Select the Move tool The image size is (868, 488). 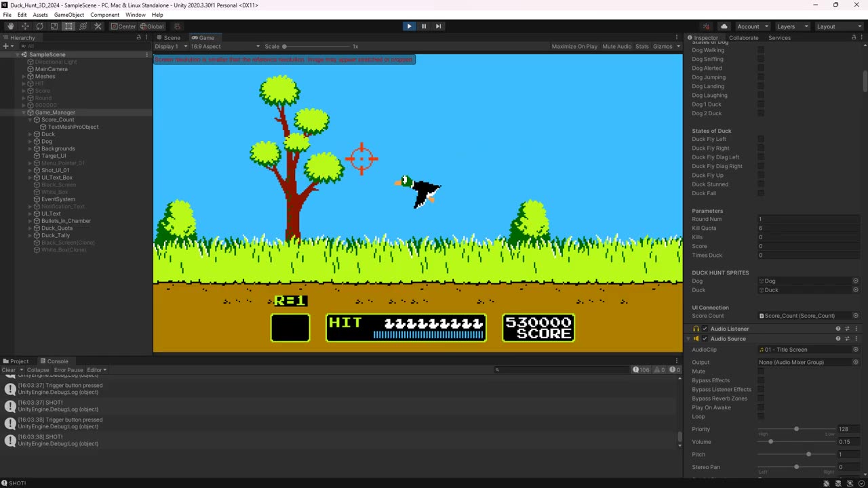click(25, 26)
